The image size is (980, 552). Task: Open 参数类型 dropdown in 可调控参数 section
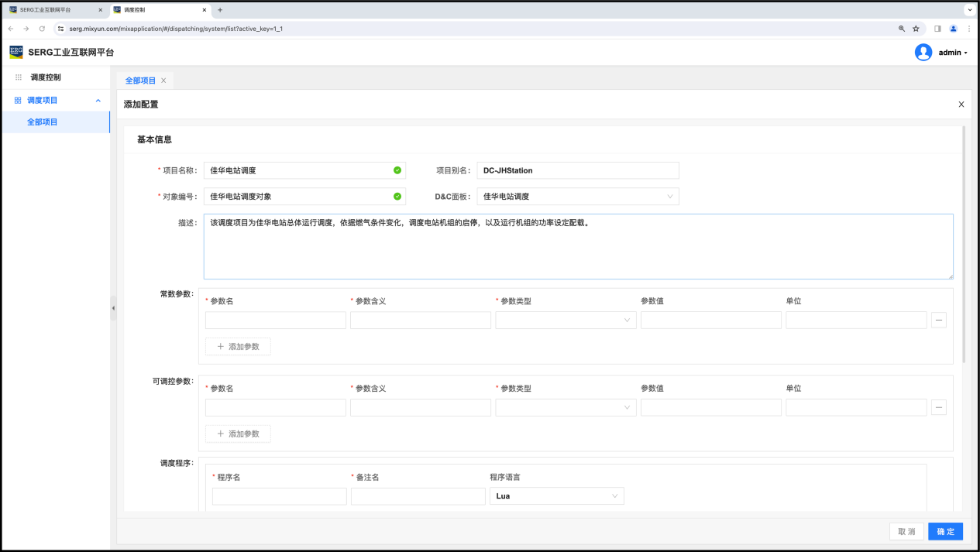566,408
